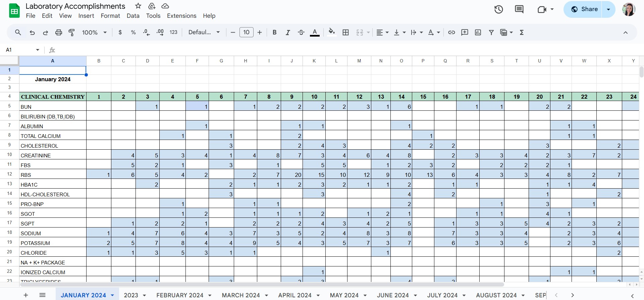Image resolution: width=644 pixels, height=300 pixels.
Task: Open version history clock icon
Action: tap(499, 9)
